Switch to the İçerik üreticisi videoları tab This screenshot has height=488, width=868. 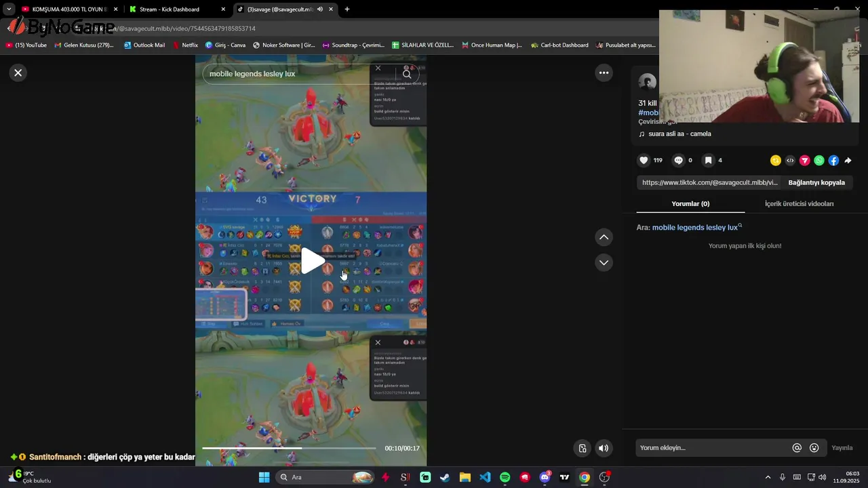pos(799,203)
